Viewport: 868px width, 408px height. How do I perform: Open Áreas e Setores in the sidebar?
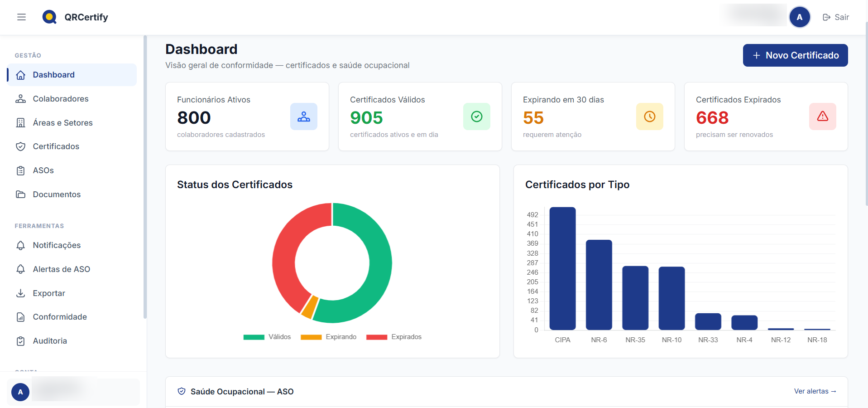click(72, 123)
